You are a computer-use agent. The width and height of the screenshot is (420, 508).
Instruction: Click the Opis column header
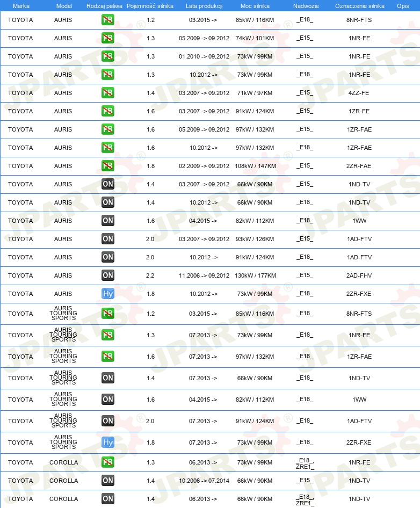coord(403,6)
